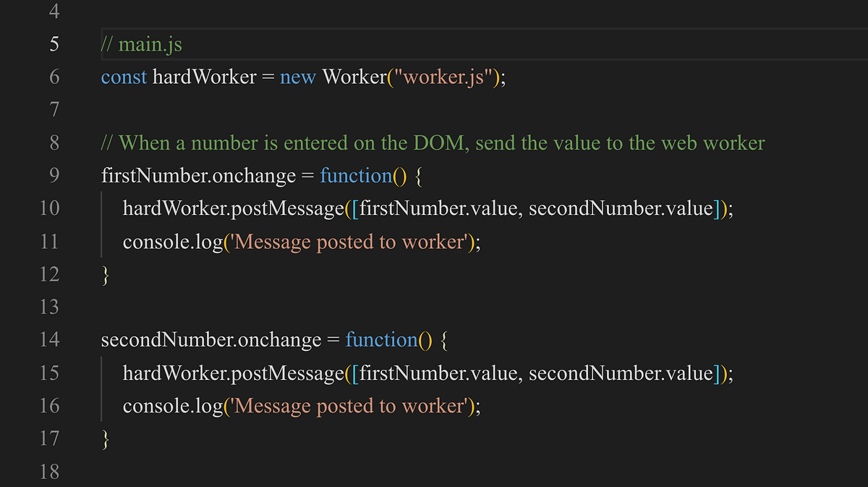Click the Worker constructor call
The image size is (868, 487).
(x=354, y=77)
